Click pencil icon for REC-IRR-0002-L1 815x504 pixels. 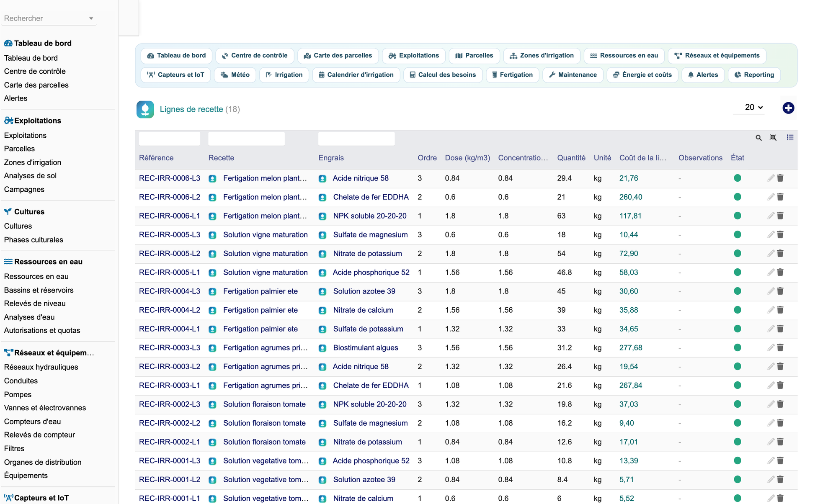tap(771, 442)
